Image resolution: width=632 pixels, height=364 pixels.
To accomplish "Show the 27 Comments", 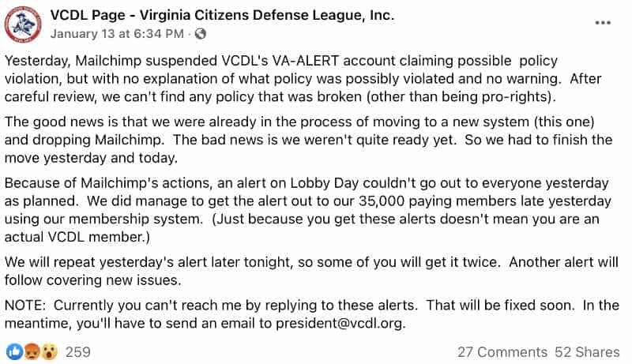I will click(502, 352).
